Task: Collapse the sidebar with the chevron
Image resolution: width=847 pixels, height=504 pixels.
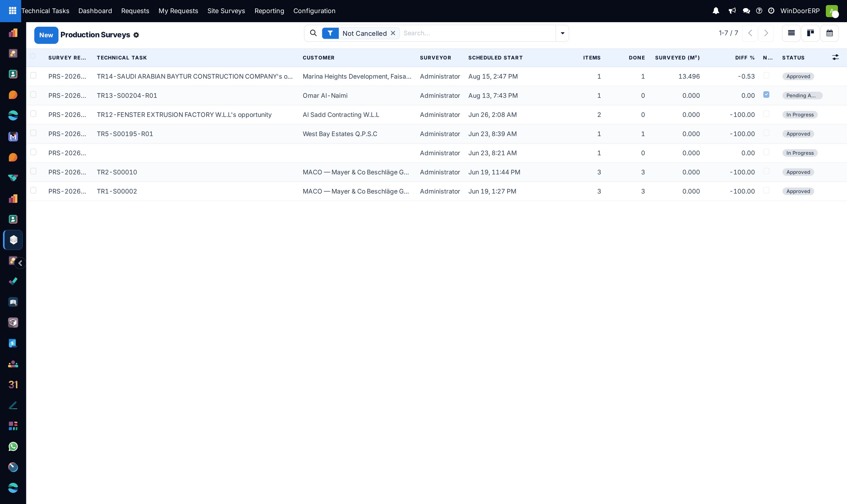Action: point(20,263)
